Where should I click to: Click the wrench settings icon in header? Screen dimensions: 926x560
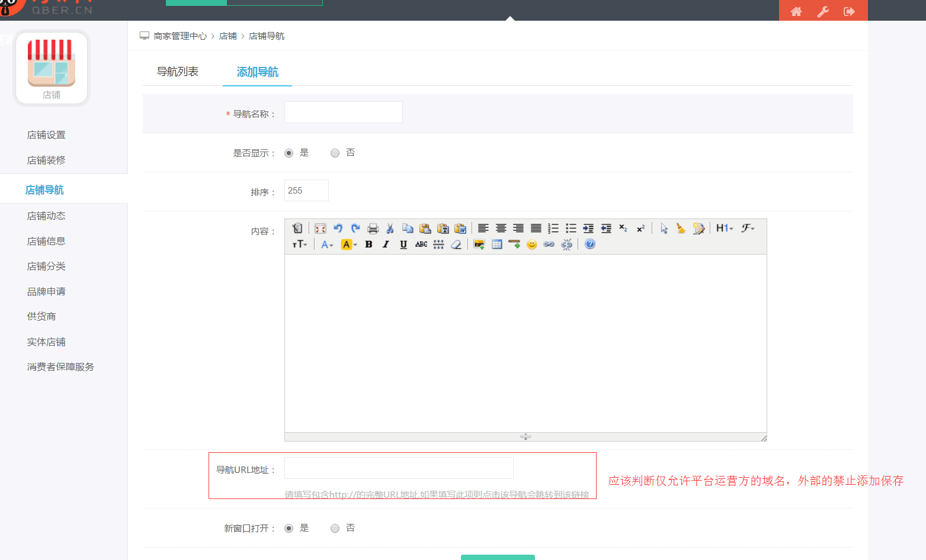[823, 11]
